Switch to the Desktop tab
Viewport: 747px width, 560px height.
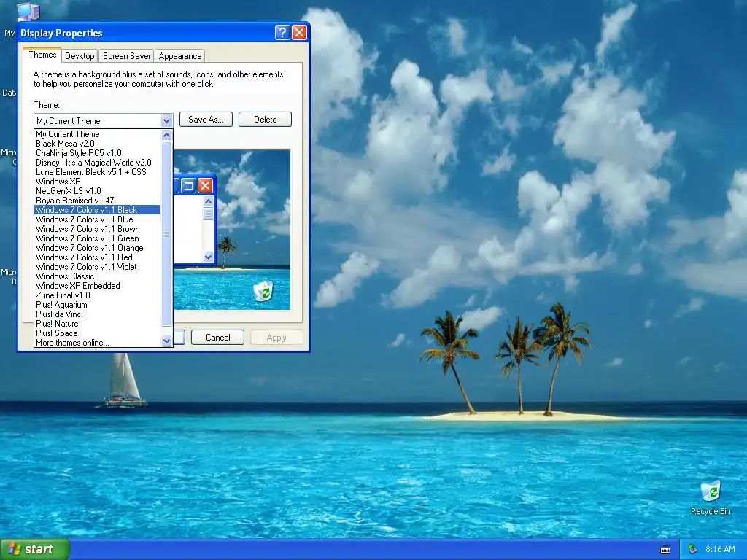[x=80, y=56]
